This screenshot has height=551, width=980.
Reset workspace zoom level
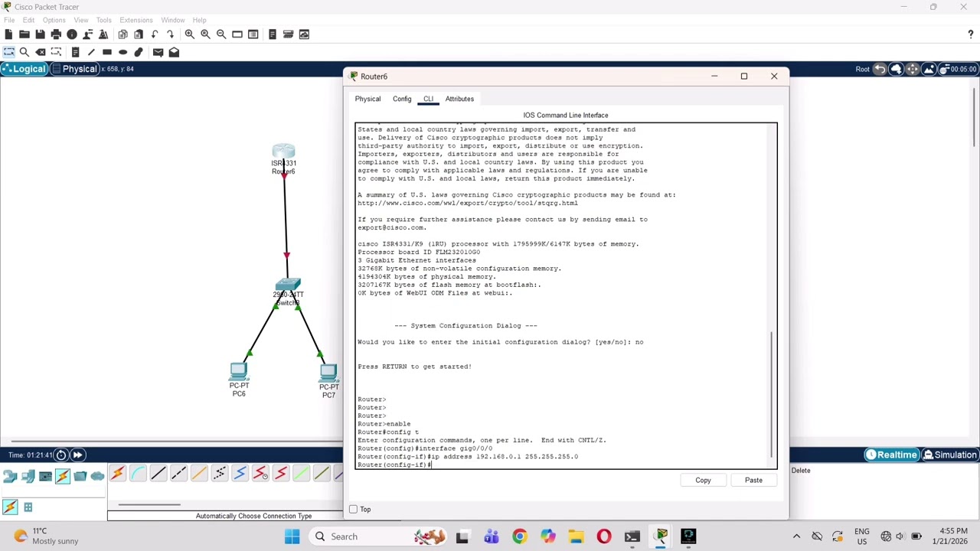(205, 34)
